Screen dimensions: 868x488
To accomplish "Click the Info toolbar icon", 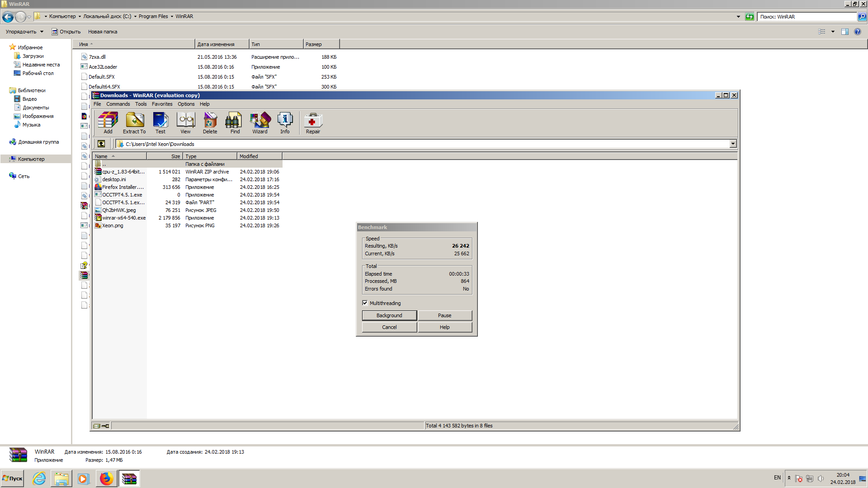I will tap(285, 123).
